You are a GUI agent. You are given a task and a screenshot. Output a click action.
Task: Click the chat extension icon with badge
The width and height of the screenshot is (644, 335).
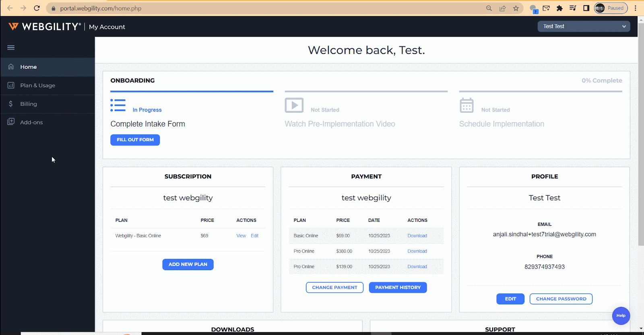533,8
